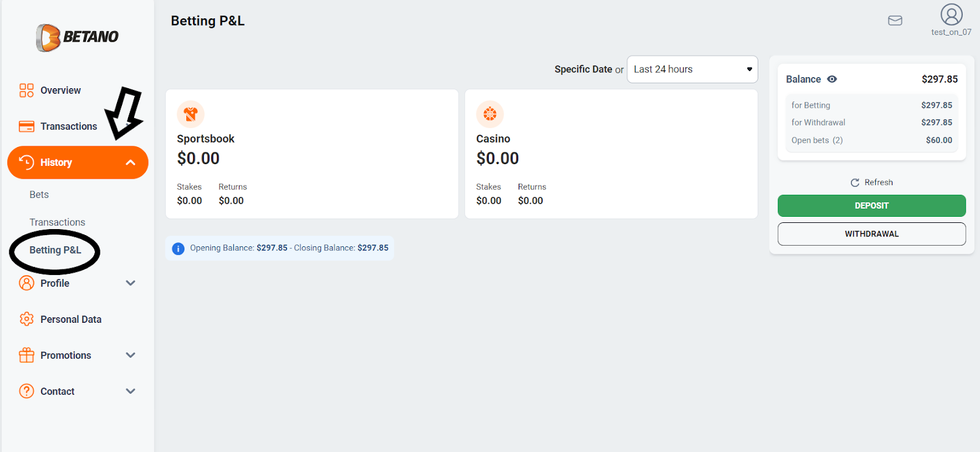Open Bets under History
980x452 pixels.
point(39,195)
